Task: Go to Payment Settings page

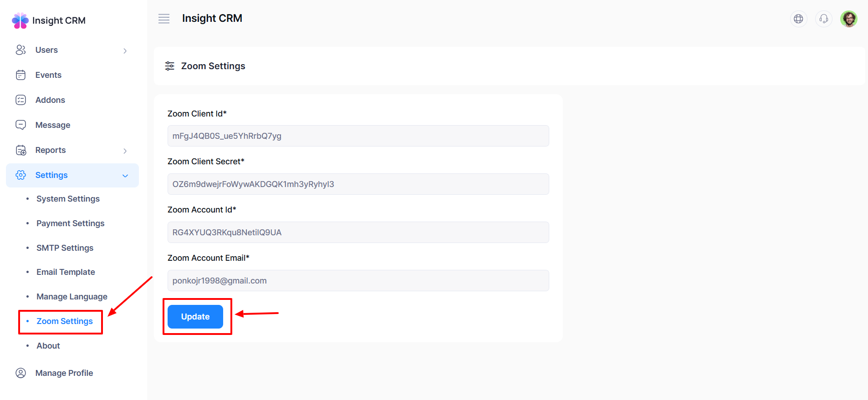Action: (x=70, y=223)
